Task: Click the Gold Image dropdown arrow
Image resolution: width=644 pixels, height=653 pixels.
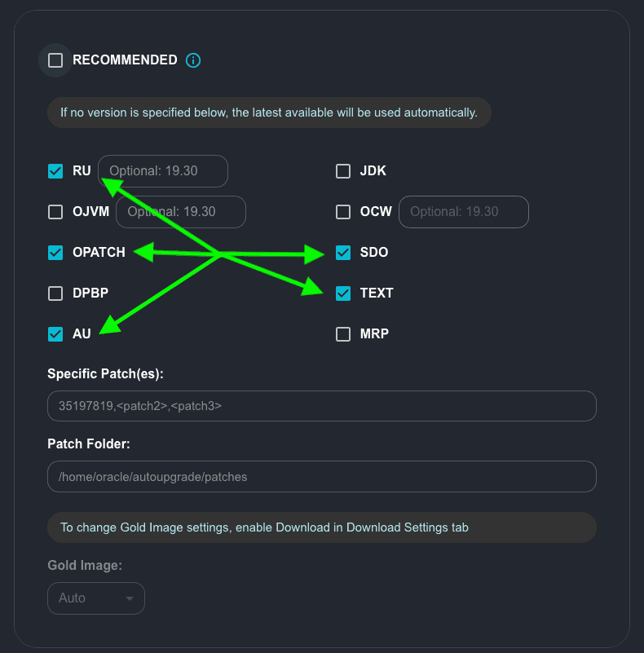Action: point(130,598)
